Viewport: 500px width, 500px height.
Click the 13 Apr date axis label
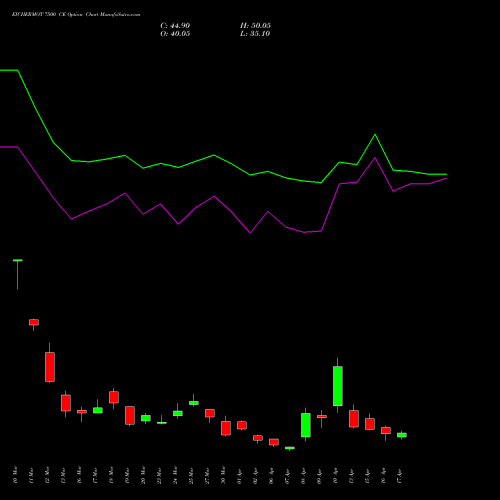tap(351, 476)
